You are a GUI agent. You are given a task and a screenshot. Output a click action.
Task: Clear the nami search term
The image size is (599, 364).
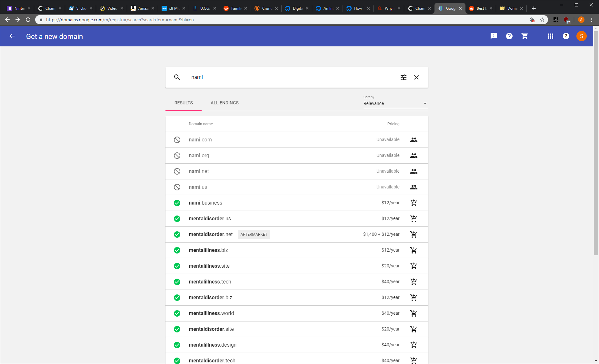[416, 77]
